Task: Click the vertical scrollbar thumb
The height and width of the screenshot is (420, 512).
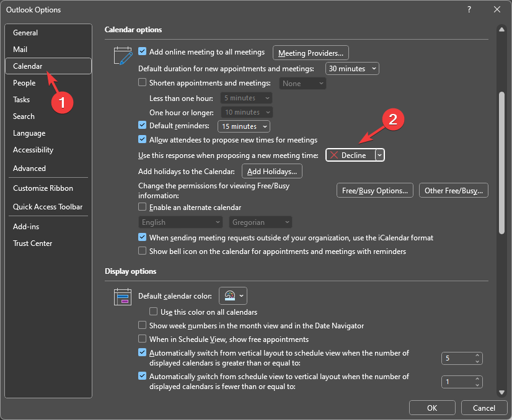Action: coord(501,163)
